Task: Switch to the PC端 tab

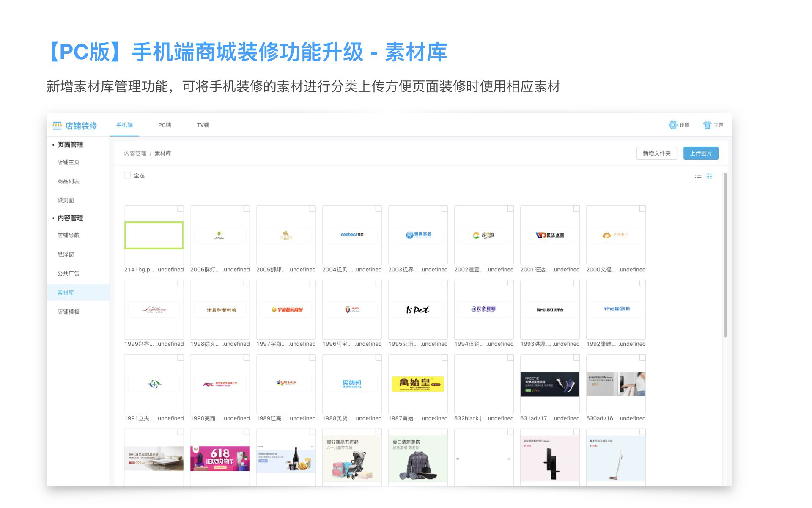Action: 165,125
